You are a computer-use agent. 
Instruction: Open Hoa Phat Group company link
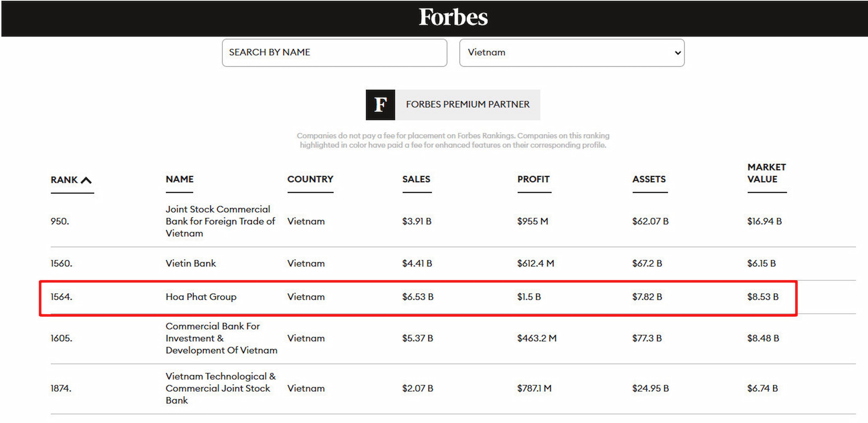201,297
